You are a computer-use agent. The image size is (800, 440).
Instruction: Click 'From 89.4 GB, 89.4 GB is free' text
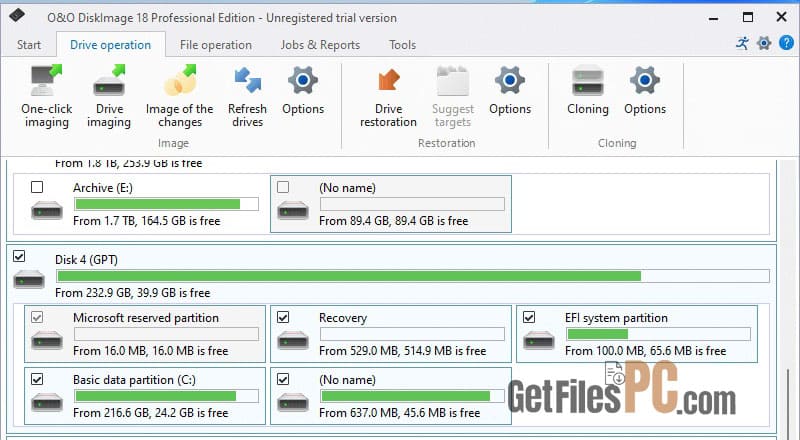coord(393,221)
